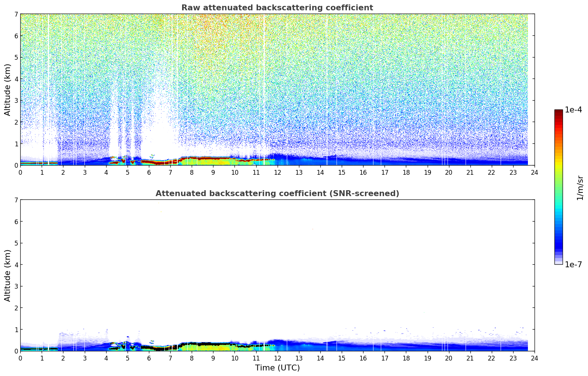Click tick label 24 on the lower time axis
The height and width of the screenshot is (376, 588).
(535, 358)
